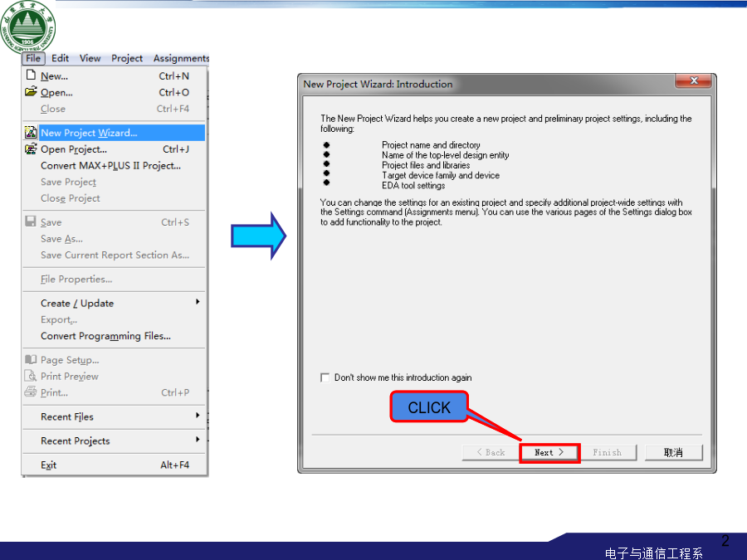This screenshot has width=747, height=560.
Task: Click 'Target device family and device' text
Action: [x=440, y=175]
